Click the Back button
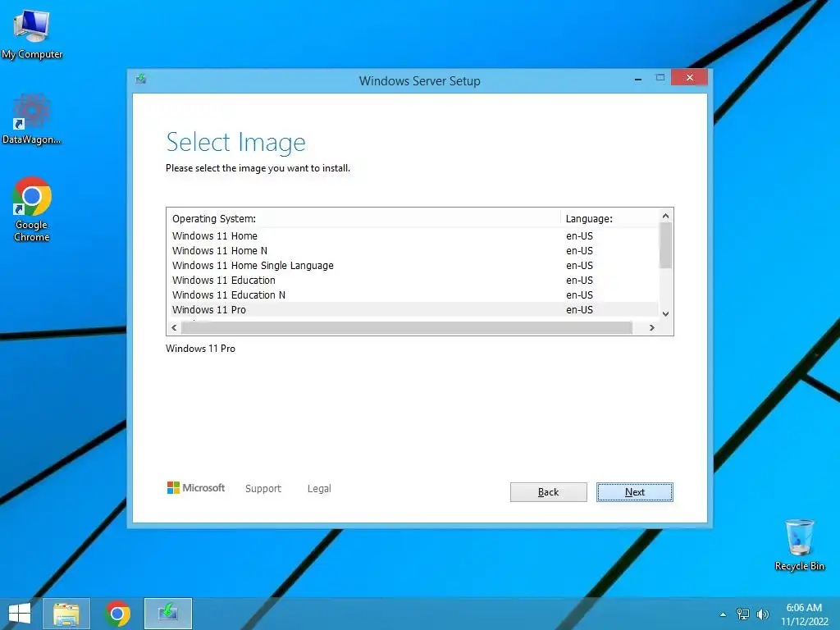Viewport: 840px width, 630px height. [548, 492]
